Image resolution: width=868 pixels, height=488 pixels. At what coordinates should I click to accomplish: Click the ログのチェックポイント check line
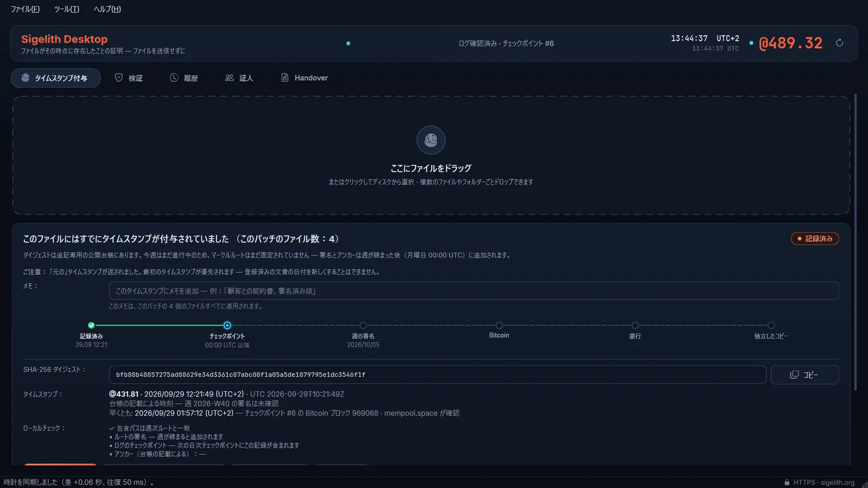click(x=204, y=445)
